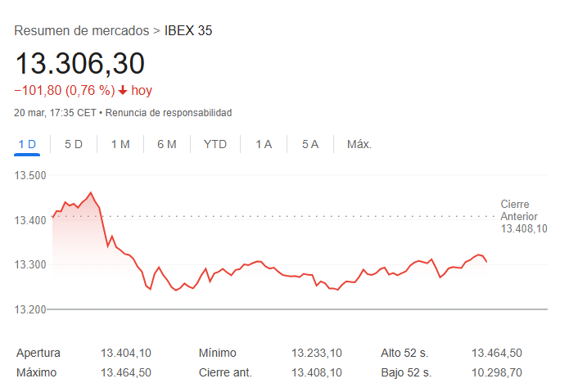Click the IBEX 35 breadcrumb title
The height and width of the screenshot is (392, 569).
tap(188, 31)
